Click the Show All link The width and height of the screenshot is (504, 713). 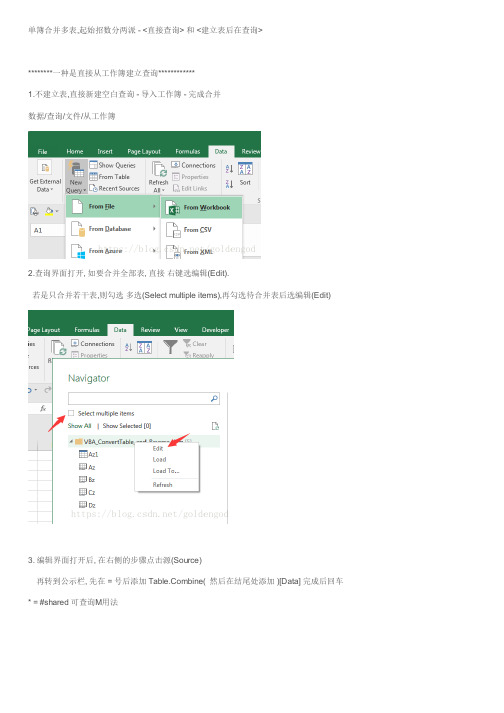(80, 426)
